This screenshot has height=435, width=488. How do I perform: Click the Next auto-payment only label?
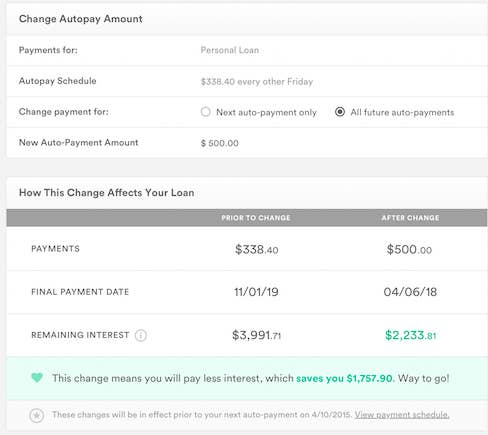coord(266,112)
